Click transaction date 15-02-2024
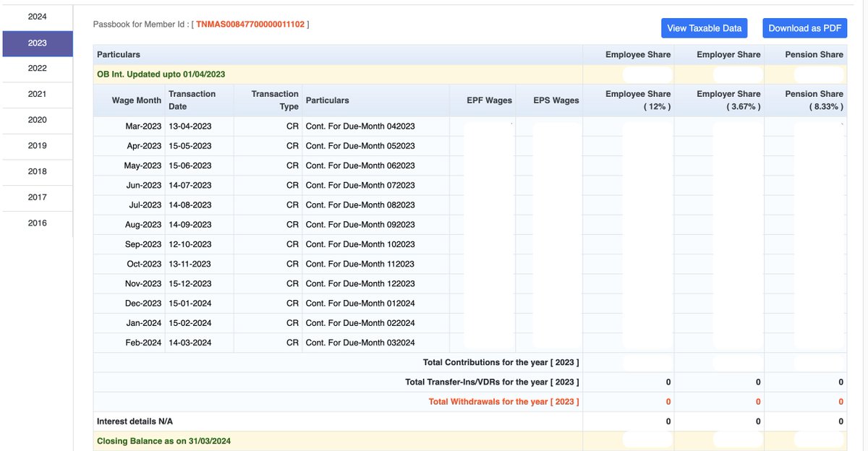This screenshot has width=868, height=451. coord(190,323)
